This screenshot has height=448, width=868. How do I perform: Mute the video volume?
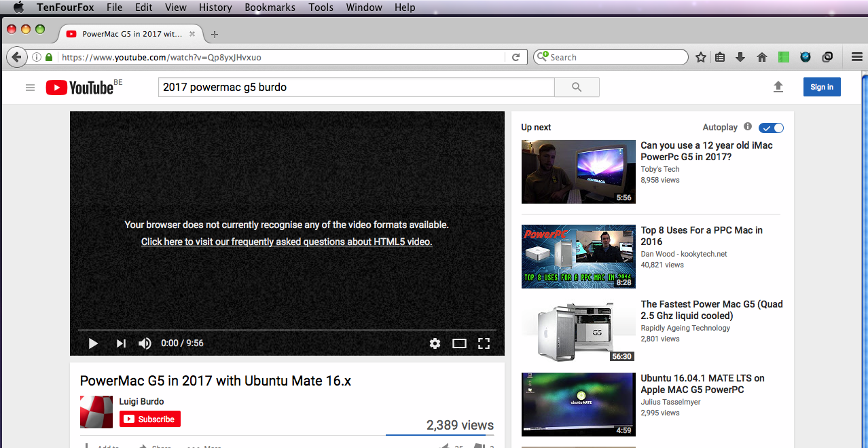pos(145,343)
